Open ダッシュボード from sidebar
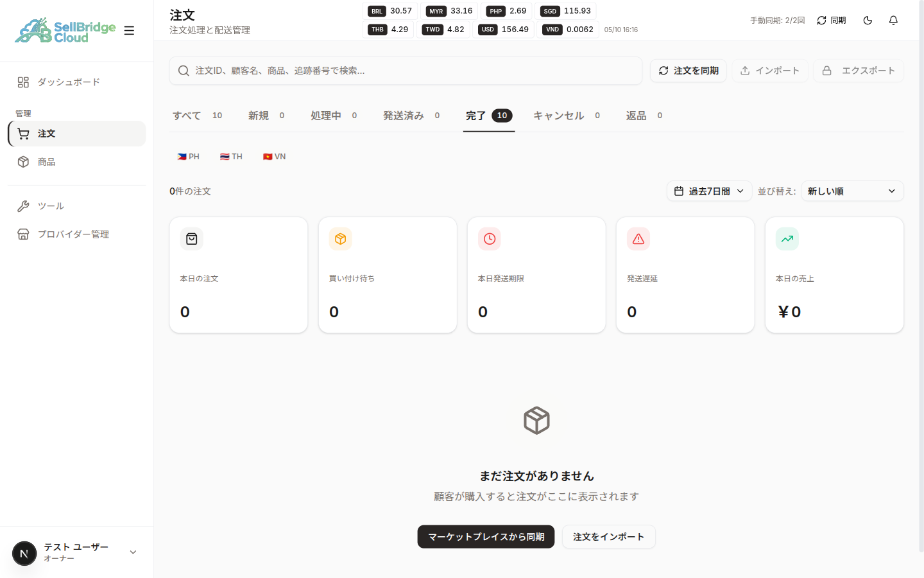Image resolution: width=924 pixels, height=578 pixels. [x=77, y=82]
